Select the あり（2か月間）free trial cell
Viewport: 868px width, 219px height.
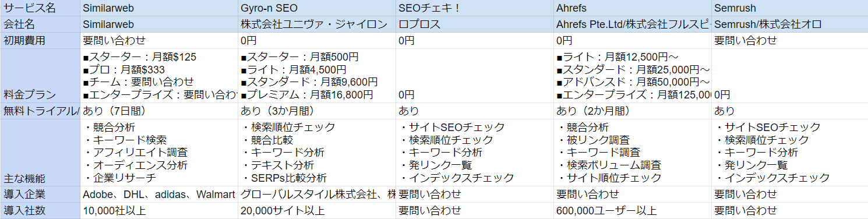pos(633,111)
